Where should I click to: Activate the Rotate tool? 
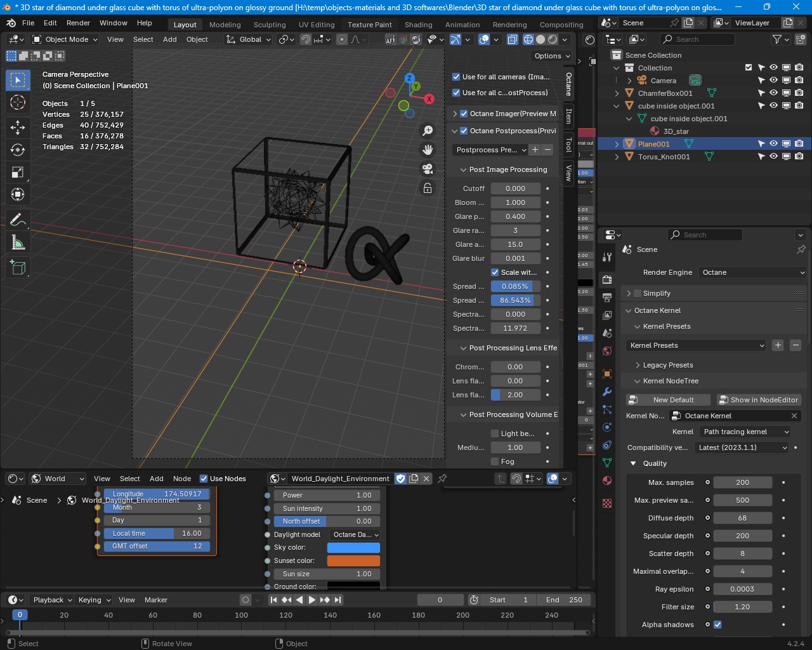(18, 150)
